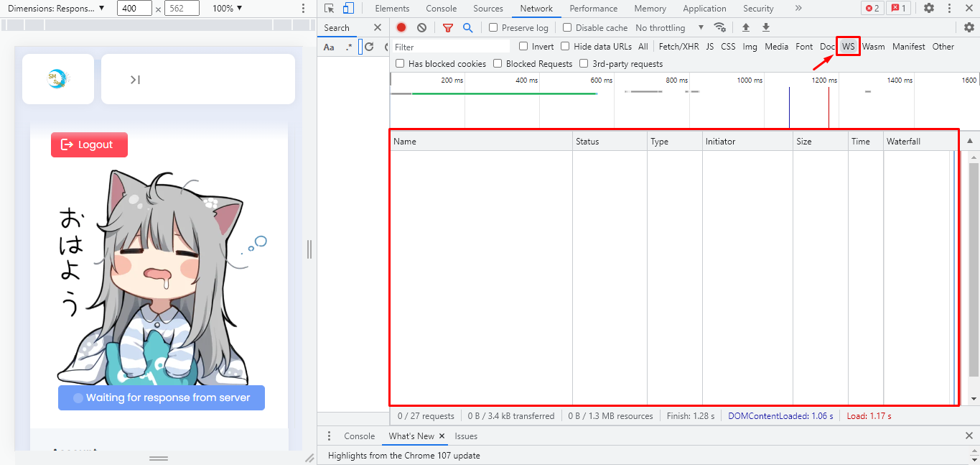980x465 pixels.
Task: Open the Dimensions Responsive dropdown
Action: tap(56, 9)
